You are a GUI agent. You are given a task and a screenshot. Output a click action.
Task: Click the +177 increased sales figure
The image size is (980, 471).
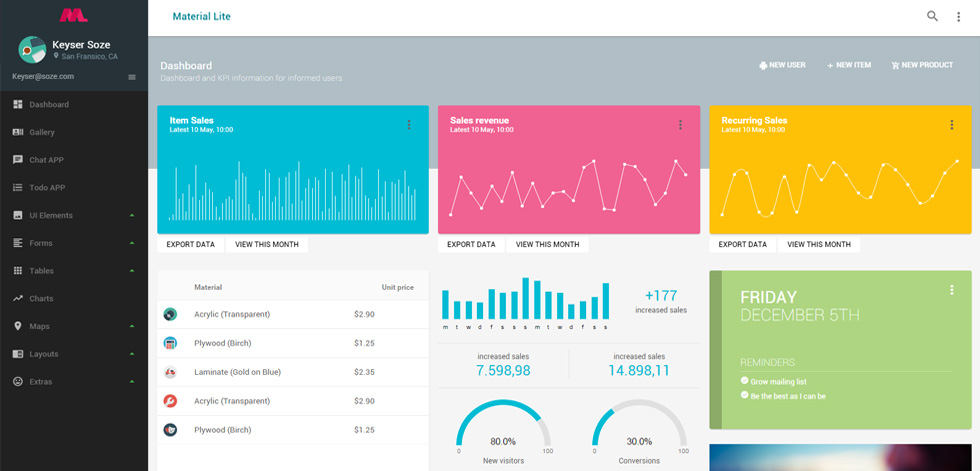click(661, 295)
